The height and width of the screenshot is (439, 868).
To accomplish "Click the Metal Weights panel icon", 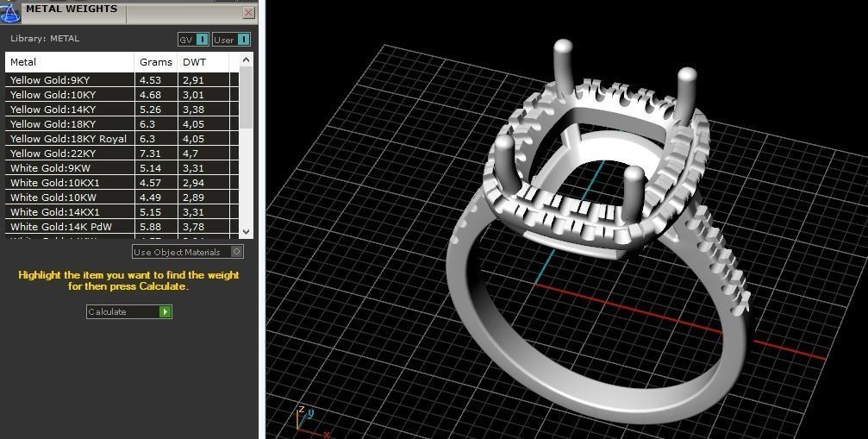I will point(10,12).
